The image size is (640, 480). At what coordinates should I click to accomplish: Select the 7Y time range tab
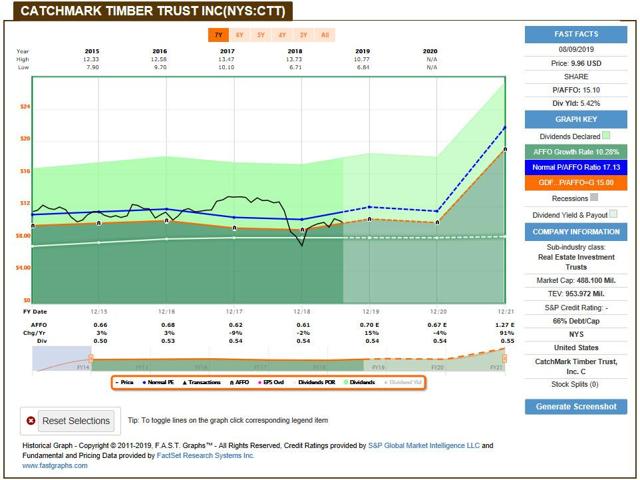[218, 35]
